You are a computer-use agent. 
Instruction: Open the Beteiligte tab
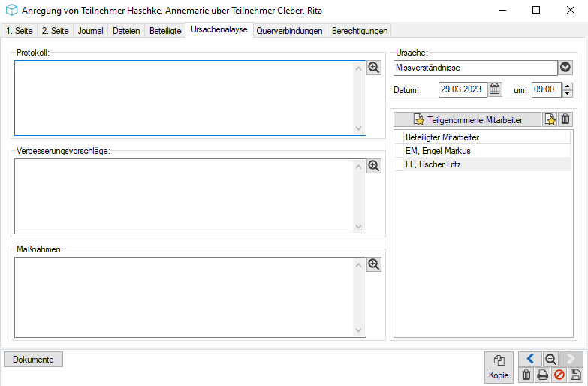pos(165,31)
